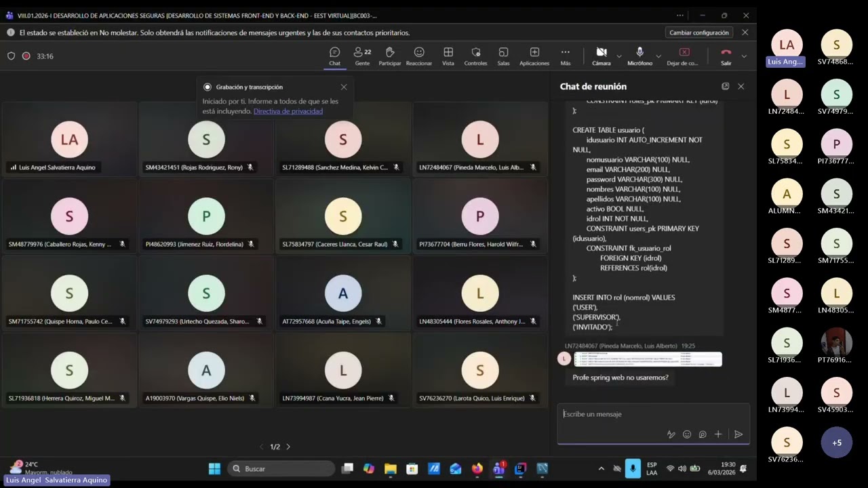Open File Explorer from the taskbar
The height and width of the screenshot is (488, 868).
pyautogui.click(x=391, y=468)
